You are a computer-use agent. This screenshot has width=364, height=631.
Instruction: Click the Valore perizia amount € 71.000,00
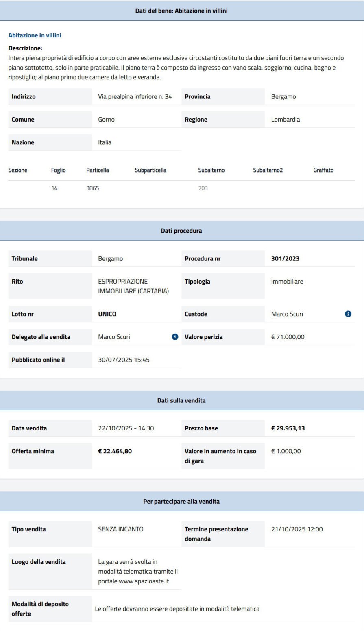pos(288,337)
